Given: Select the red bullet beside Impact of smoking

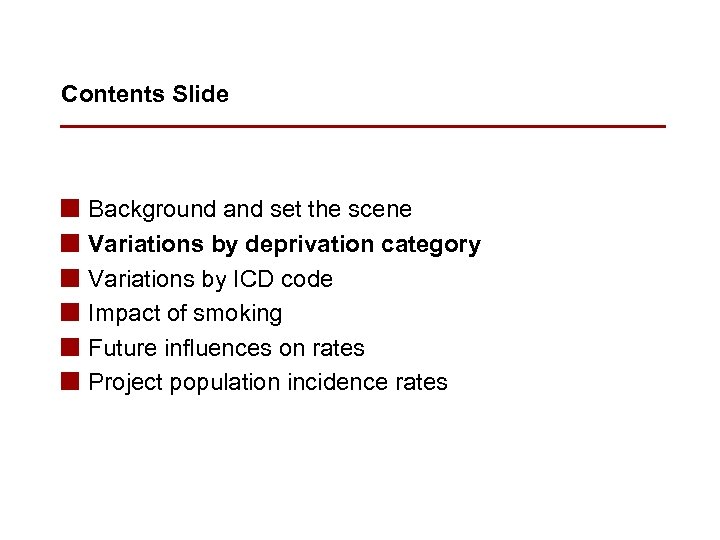Looking at the screenshot, I should [x=69, y=313].
